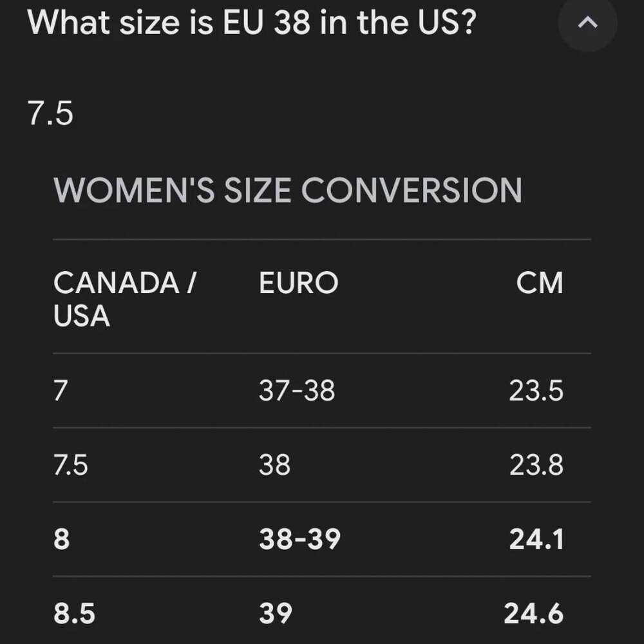Select the 37-38 Euro size cell
This screenshot has width=644, height=644.
point(297,390)
